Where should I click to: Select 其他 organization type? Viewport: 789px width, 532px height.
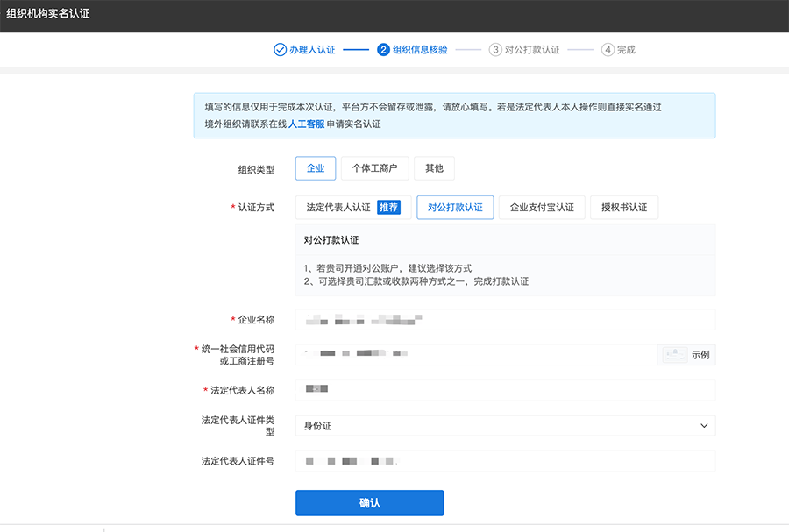pyautogui.click(x=433, y=167)
